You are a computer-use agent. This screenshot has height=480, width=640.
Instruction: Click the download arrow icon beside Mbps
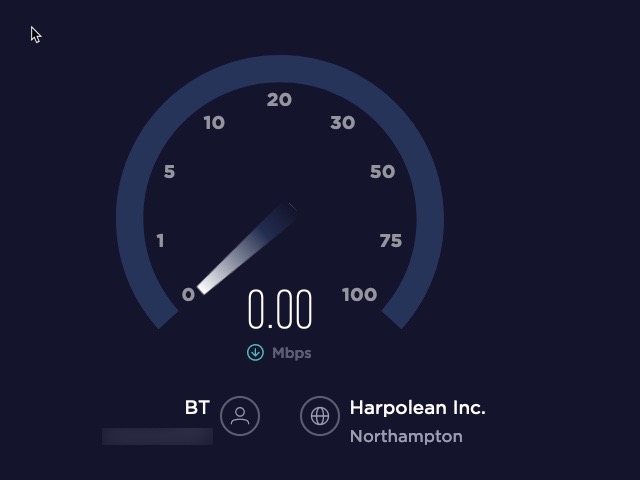256,352
